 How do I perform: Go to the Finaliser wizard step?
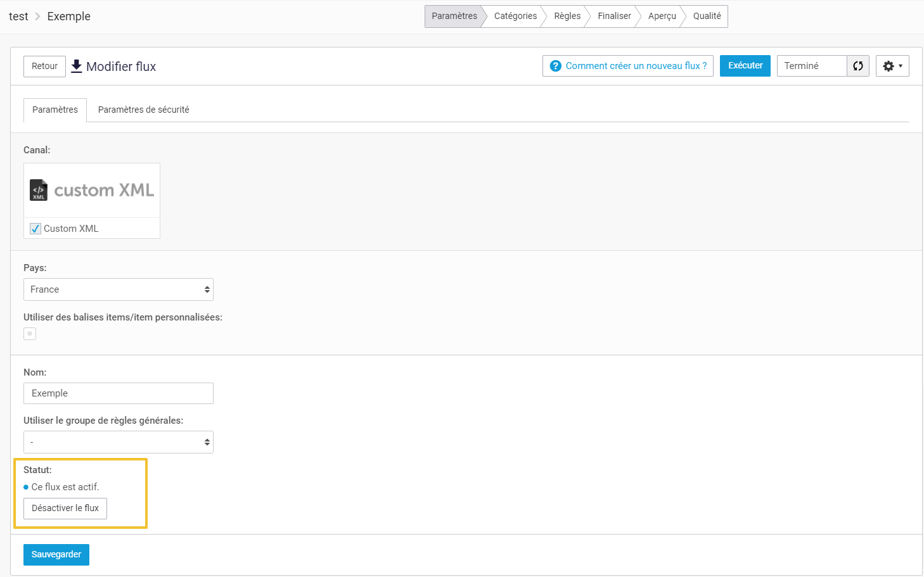tap(614, 16)
